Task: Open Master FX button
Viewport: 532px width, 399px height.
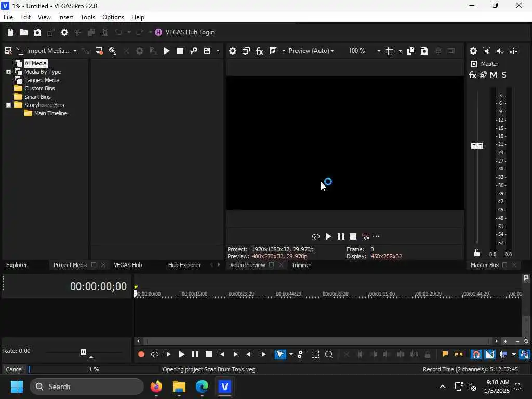Action: [x=473, y=75]
